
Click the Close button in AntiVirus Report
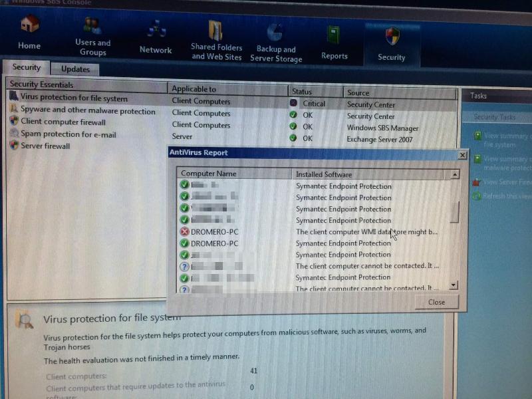point(437,302)
